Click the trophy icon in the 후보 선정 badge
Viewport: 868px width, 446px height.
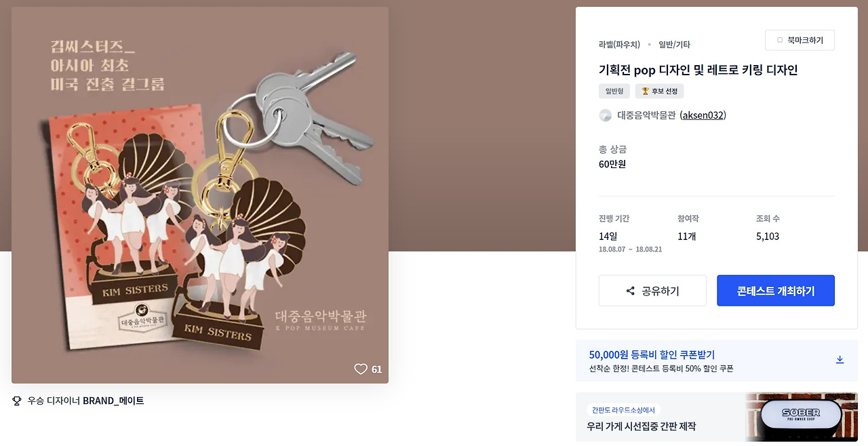(646, 91)
